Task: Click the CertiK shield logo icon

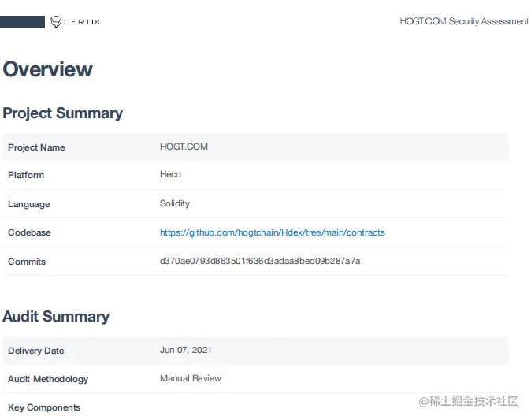Action: click(56, 22)
